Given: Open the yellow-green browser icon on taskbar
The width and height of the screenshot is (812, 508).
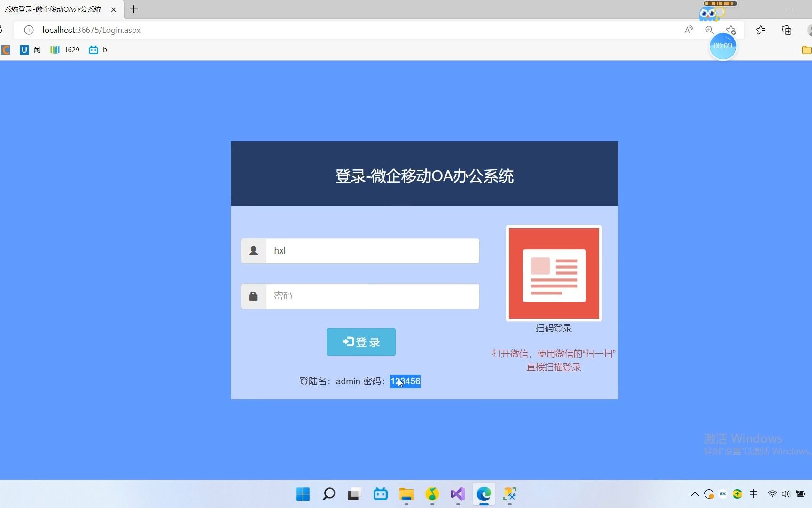Looking at the screenshot, I should (x=432, y=494).
